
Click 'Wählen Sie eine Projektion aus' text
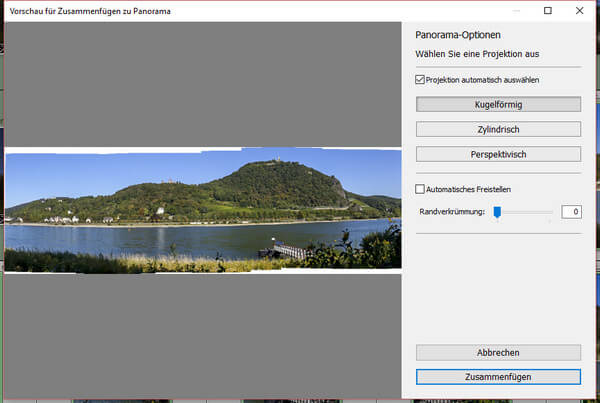[477, 54]
